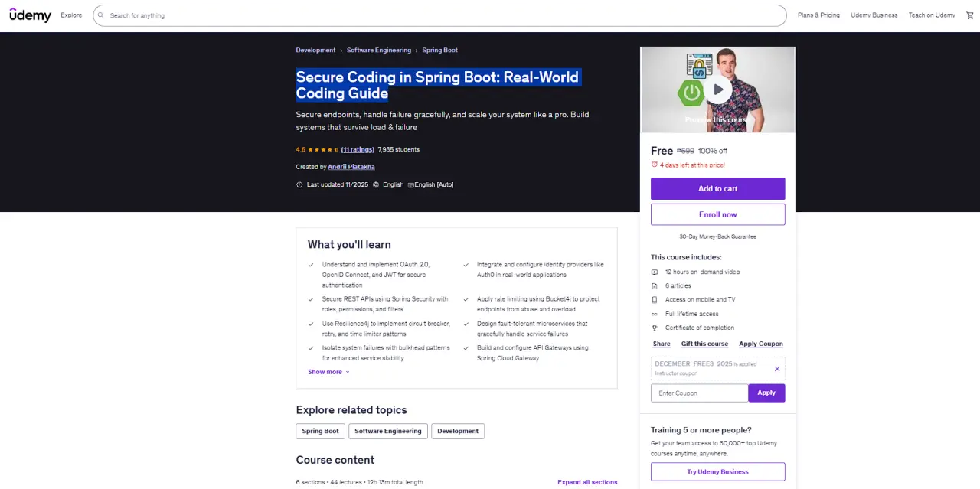Select the Spring Boot topic chip
The height and width of the screenshot is (489, 980).
pos(320,431)
